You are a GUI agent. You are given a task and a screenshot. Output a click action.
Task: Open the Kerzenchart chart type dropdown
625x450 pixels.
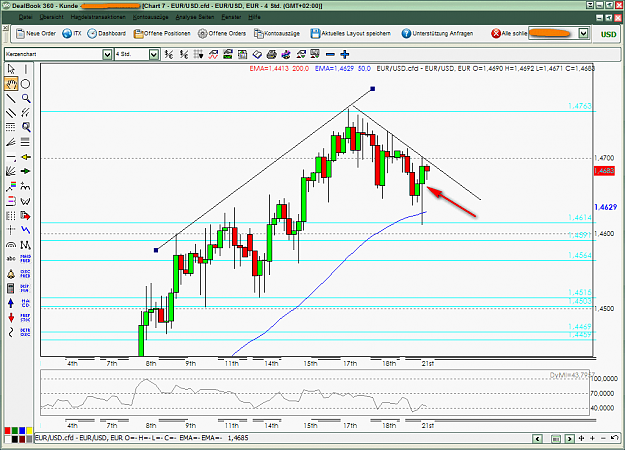pos(107,55)
